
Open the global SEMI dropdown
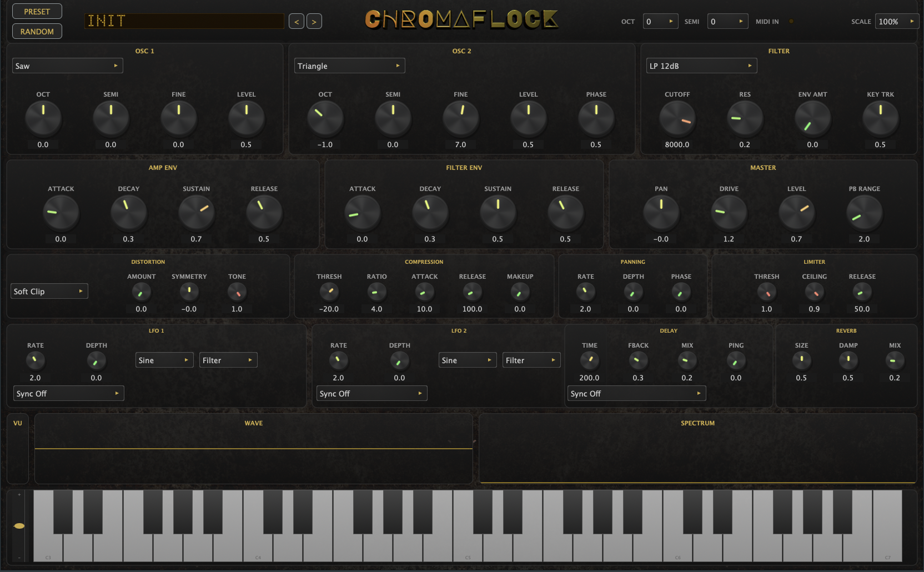tap(727, 22)
